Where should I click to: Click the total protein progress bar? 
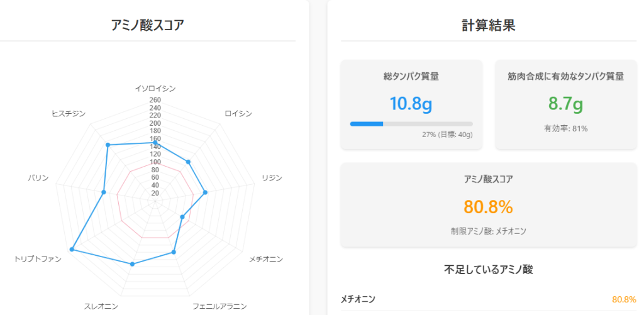[x=411, y=124]
